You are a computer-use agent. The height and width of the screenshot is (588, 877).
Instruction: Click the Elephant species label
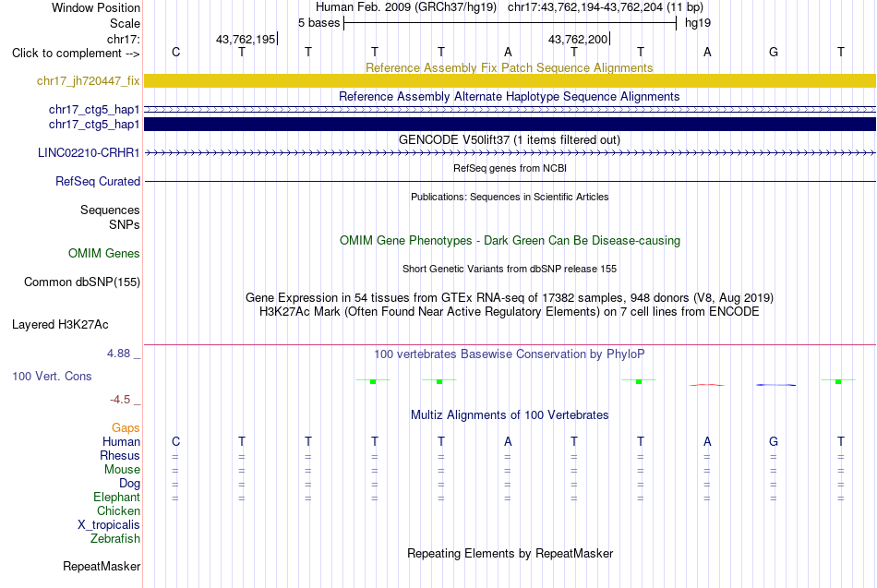click(117, 497)
